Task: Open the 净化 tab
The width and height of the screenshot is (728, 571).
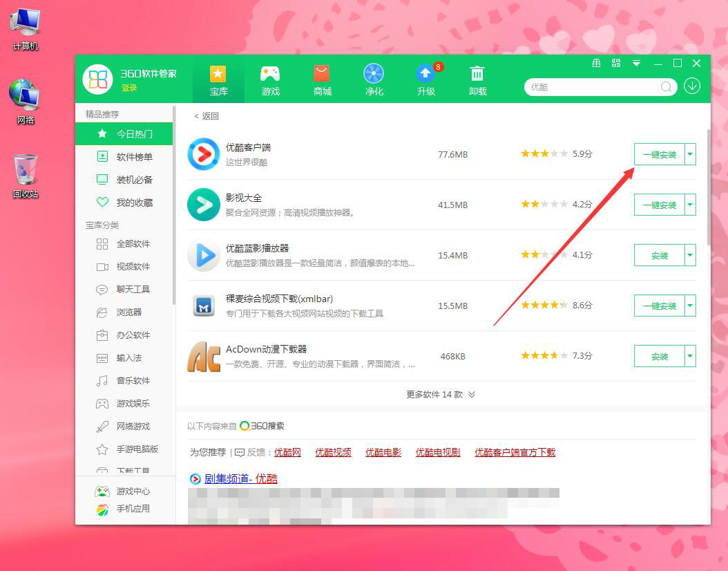Action: pos(374,80)
